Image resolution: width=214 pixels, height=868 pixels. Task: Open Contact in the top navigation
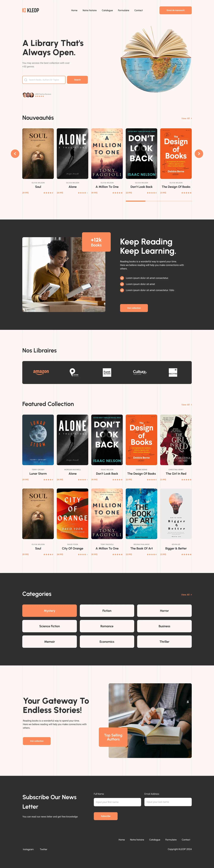(139, 10)
